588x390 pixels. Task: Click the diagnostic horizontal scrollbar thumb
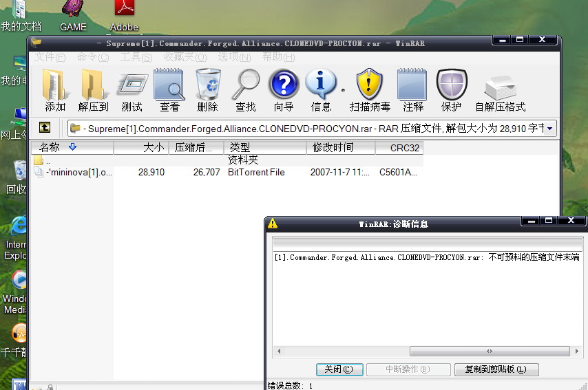coord(490,351)
